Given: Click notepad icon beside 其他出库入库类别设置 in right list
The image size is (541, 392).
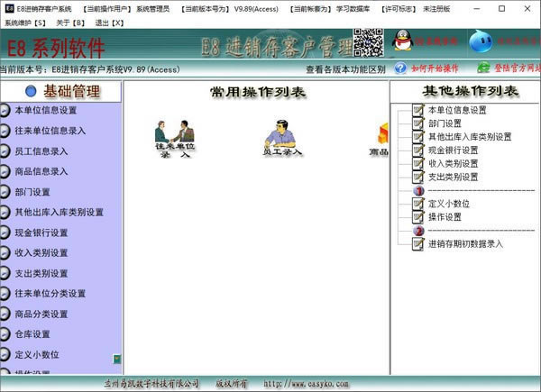Looking at the screenshot, I should click(x=418, y=137).
